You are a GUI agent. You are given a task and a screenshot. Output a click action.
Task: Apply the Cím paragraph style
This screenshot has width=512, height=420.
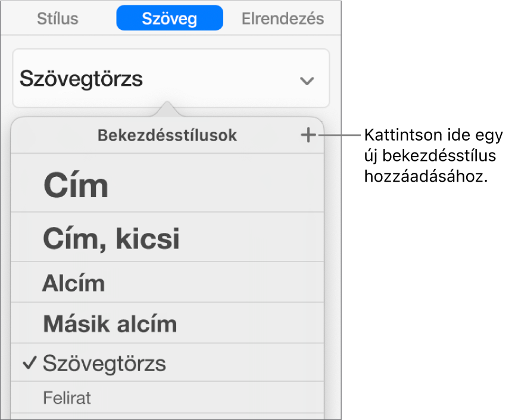[167, 183]
